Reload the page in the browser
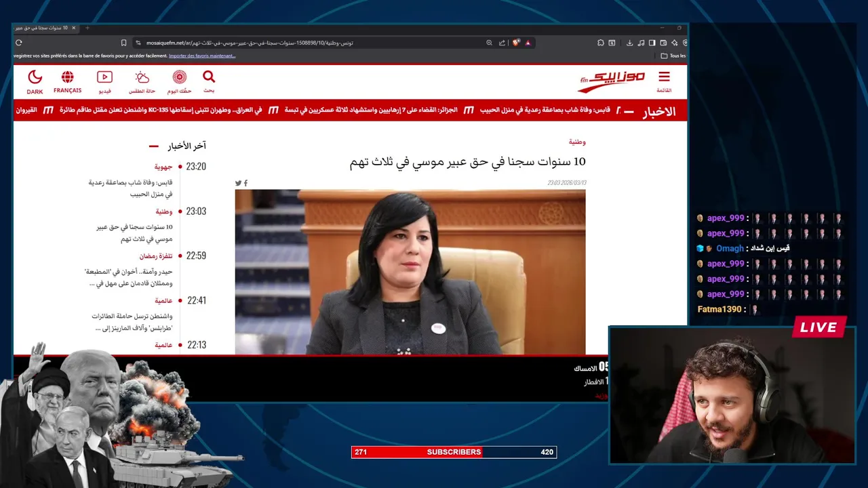868x488 pixels. (x=18, y=43)
